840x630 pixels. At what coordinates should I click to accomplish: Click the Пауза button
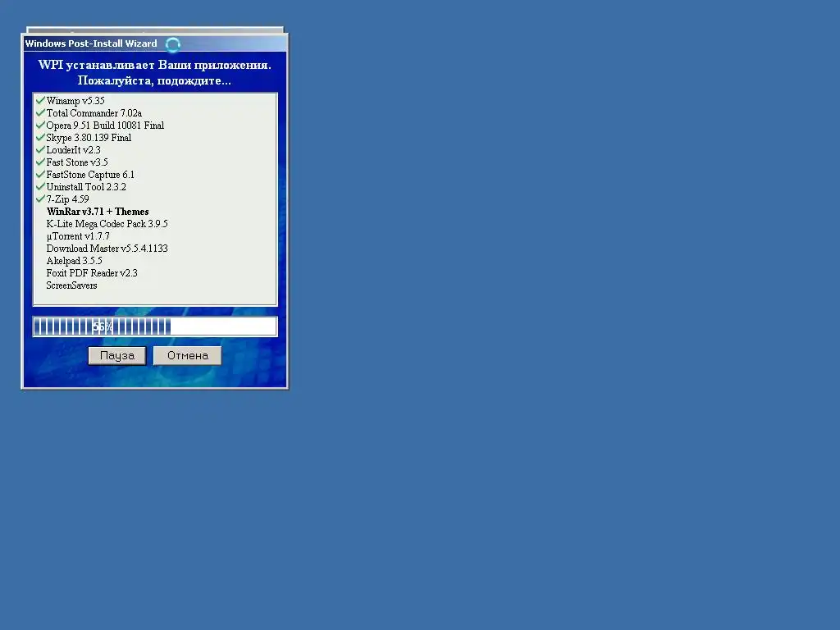coord(116,356)
